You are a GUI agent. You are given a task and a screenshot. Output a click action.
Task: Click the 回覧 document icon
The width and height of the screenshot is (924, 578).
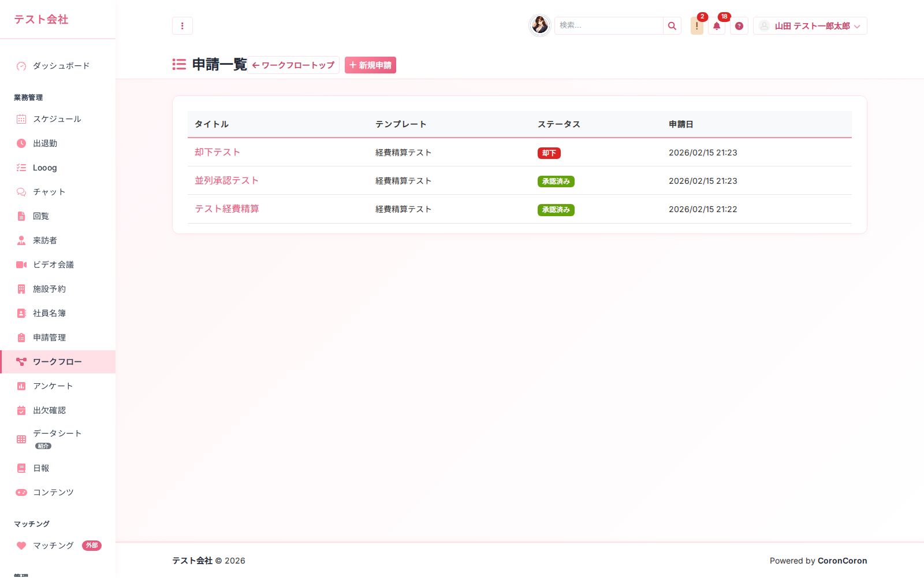click(21, 216)
